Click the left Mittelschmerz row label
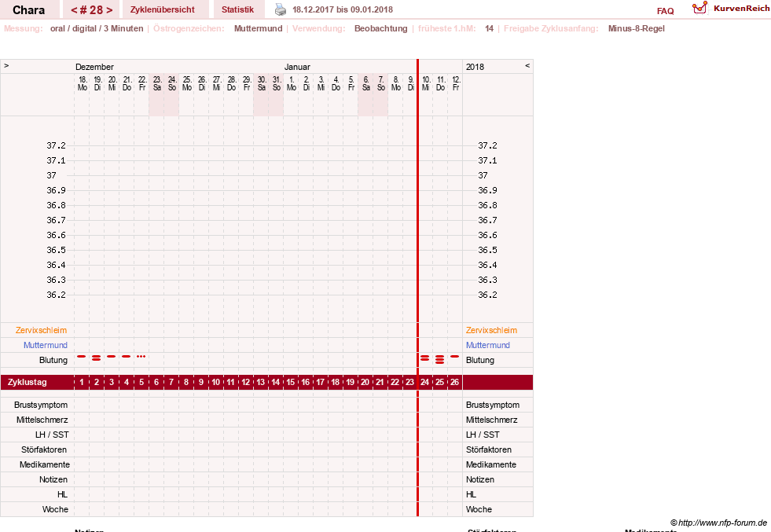The height and width of the screenshot is (532, 771). click(x=42, y=420)
